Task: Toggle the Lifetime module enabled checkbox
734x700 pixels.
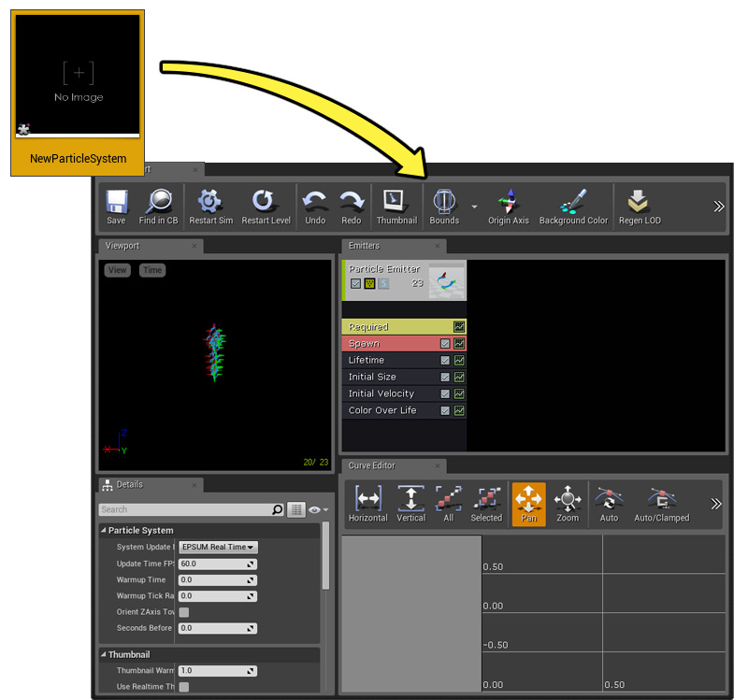Action: [x=445, y=361]
